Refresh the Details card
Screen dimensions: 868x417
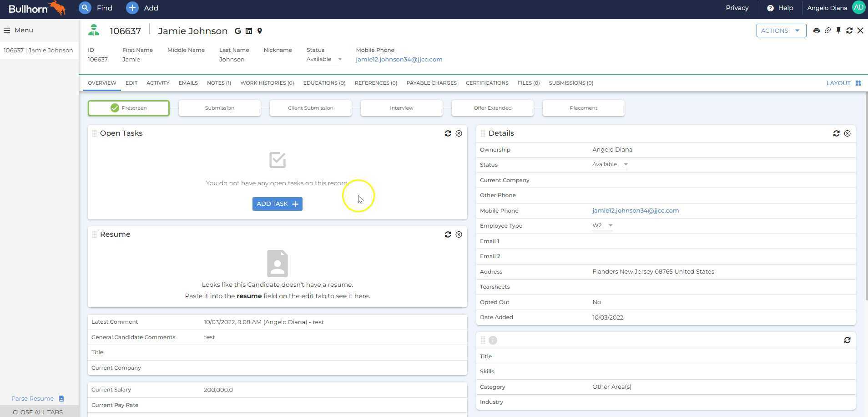836,133
